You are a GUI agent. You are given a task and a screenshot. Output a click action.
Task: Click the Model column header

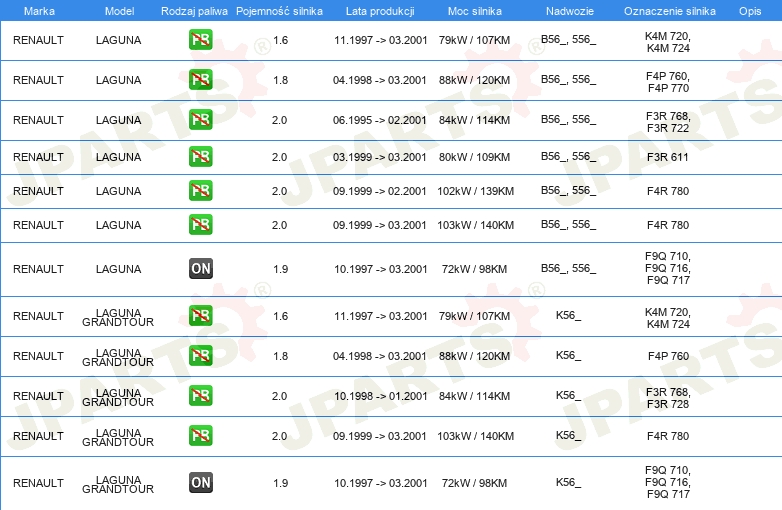[119, 11]
